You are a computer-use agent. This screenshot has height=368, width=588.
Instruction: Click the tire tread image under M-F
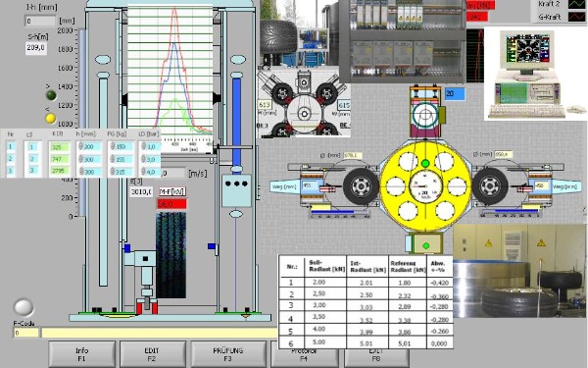pyautogui.click(x=171, y=255)
